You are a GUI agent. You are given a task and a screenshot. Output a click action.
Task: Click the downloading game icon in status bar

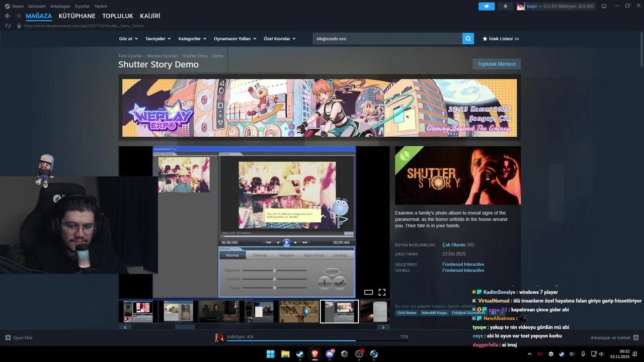click(219, 337)
